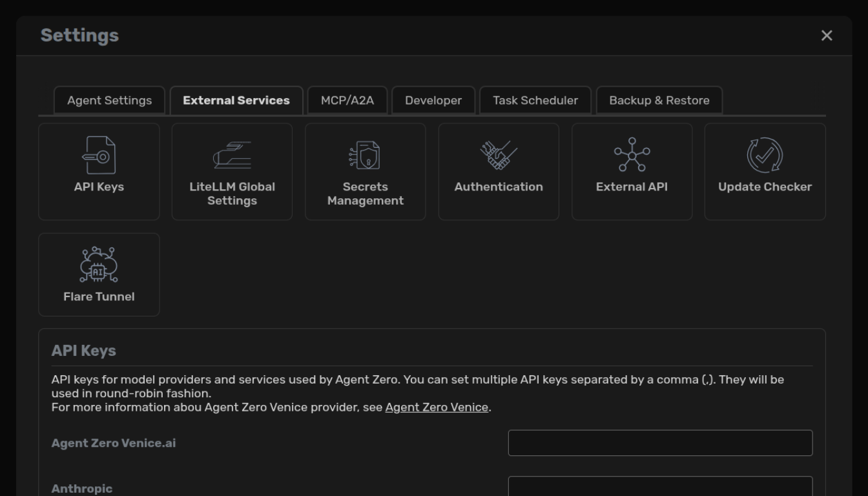This screenshot has width=868, height=496.
Task: Open the Agent Zero Venice link
Action: pyautogui.click(x=436, y=407)
